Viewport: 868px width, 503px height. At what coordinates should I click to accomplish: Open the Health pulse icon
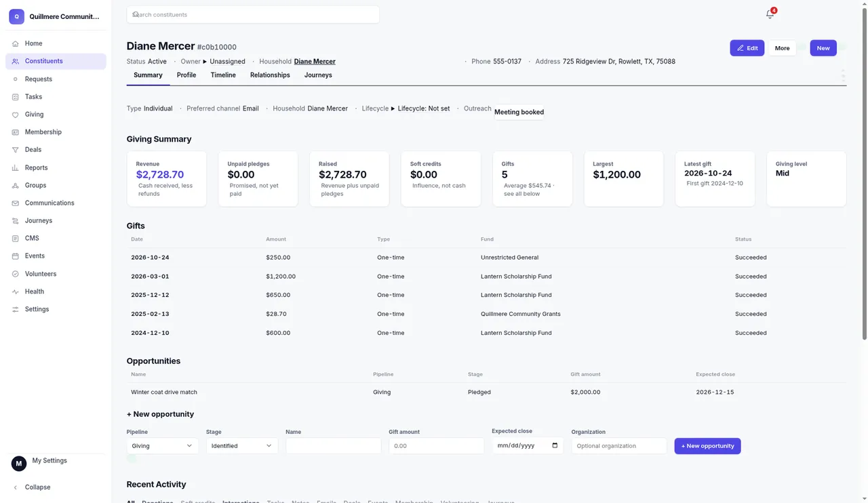point(15,291)
